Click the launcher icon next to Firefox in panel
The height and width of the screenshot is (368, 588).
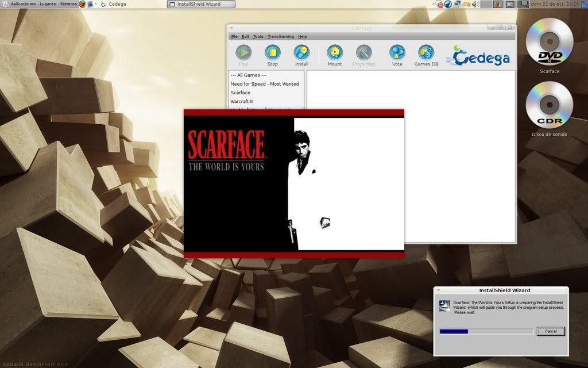click(90, 4)
